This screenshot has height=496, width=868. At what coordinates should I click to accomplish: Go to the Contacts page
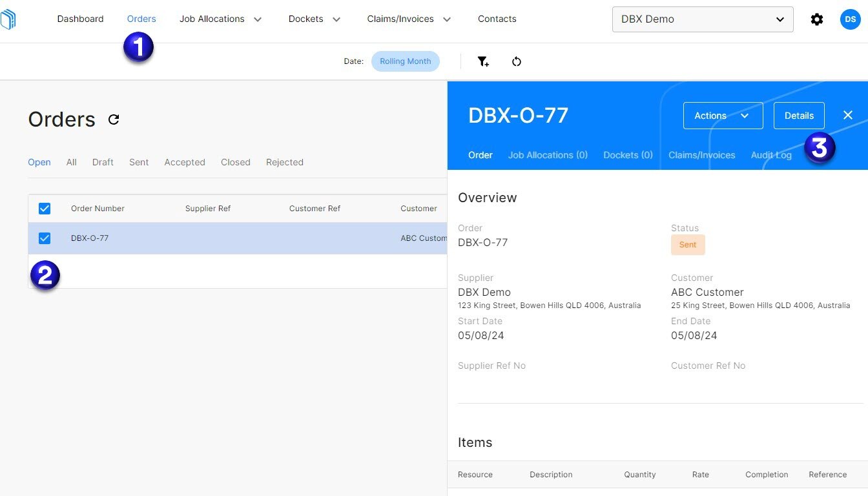(497, 19)
